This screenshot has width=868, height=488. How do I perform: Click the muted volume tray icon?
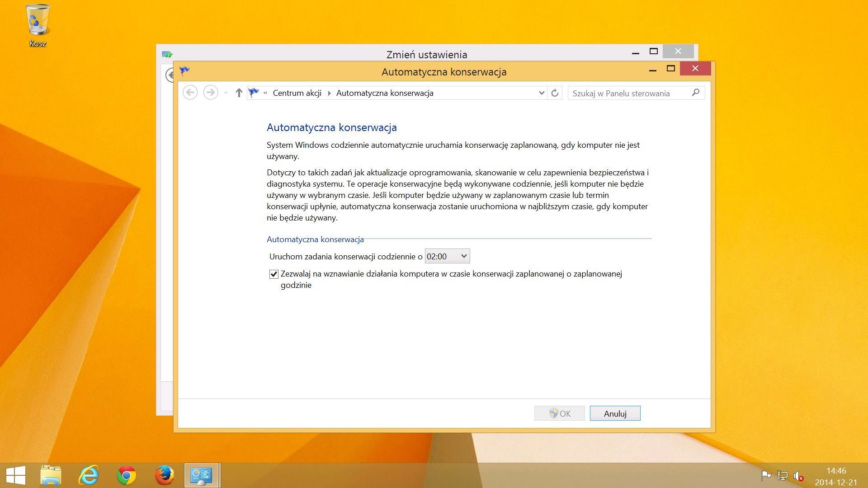798,476
